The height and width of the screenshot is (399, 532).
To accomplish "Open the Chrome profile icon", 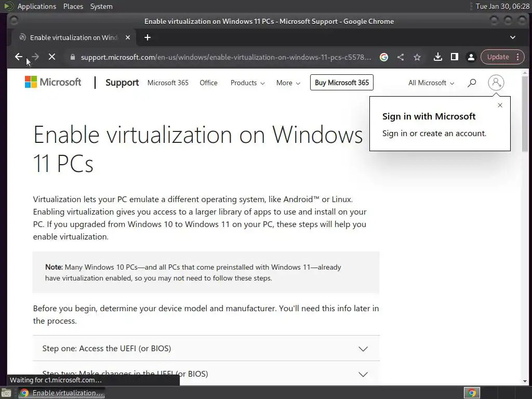I will (x=471, y=57).
